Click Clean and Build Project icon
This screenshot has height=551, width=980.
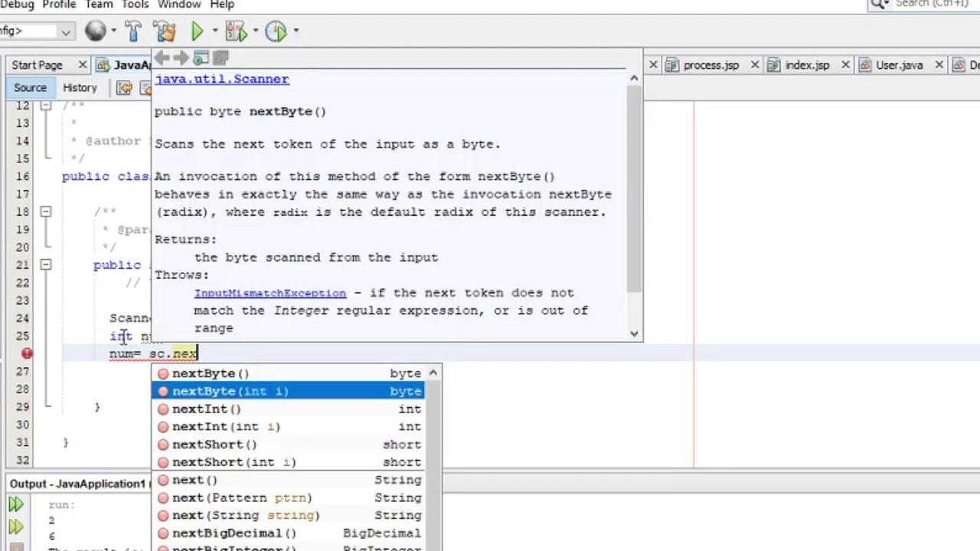coord(164,31)
